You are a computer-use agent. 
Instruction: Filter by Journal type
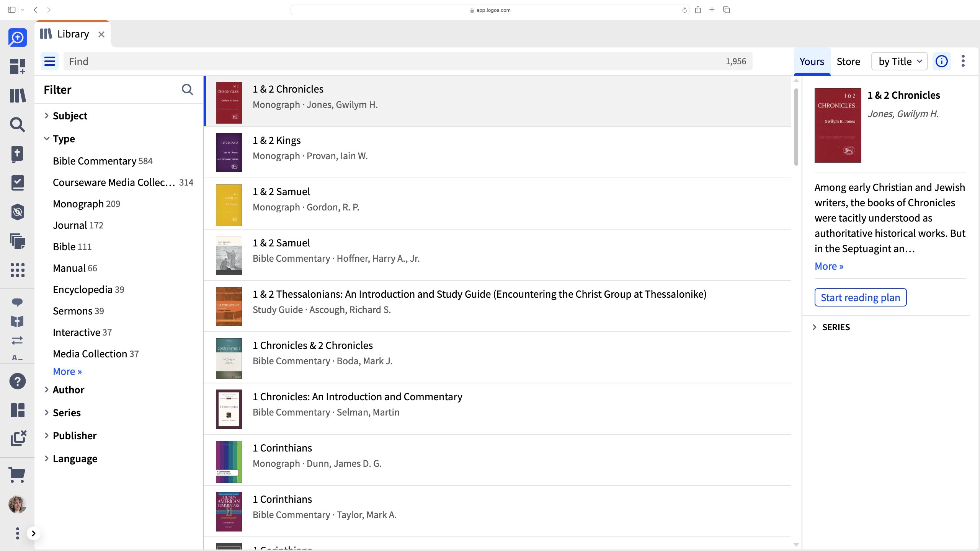click(x=78, y=225)
